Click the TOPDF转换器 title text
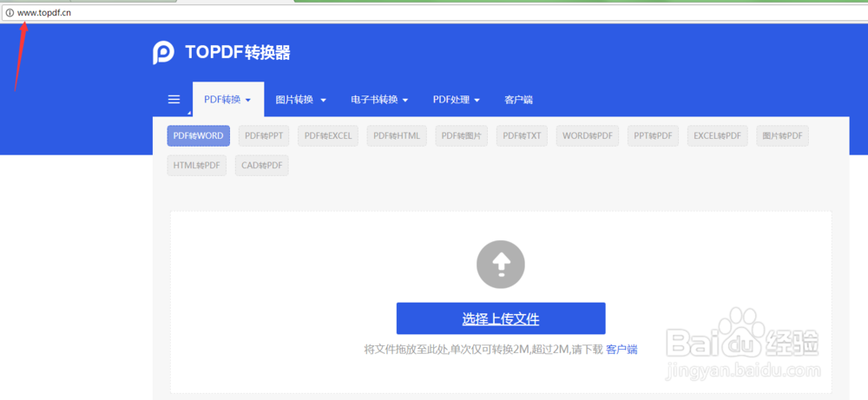 [x=238, y=53]
